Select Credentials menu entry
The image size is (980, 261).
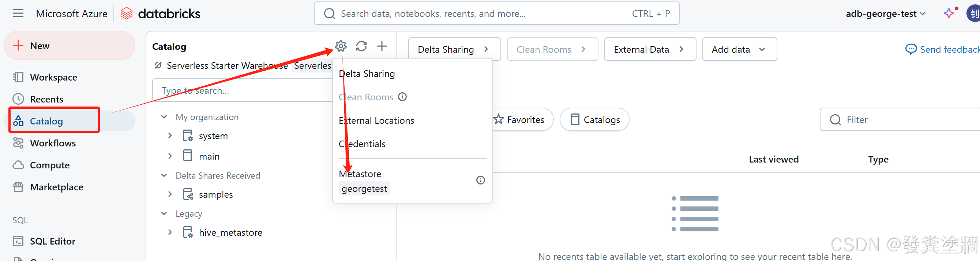pos(362,144)
